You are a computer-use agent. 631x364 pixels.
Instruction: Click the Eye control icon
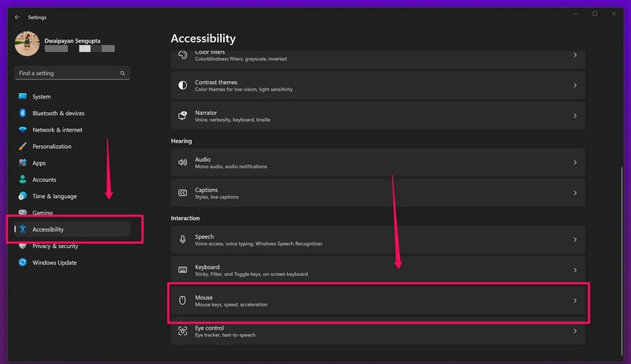tap(182, 331)
